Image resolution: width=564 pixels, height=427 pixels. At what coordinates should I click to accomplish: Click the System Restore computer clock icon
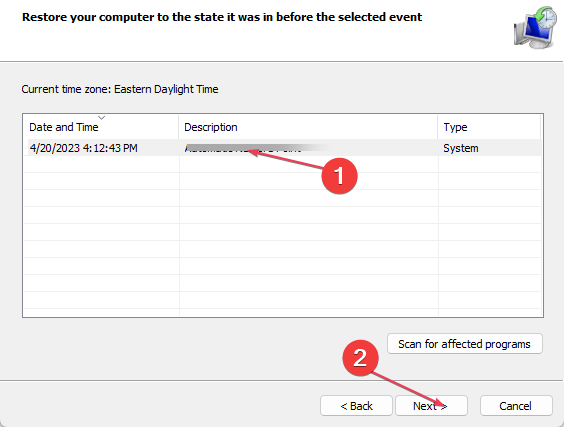tap(535, 27)
